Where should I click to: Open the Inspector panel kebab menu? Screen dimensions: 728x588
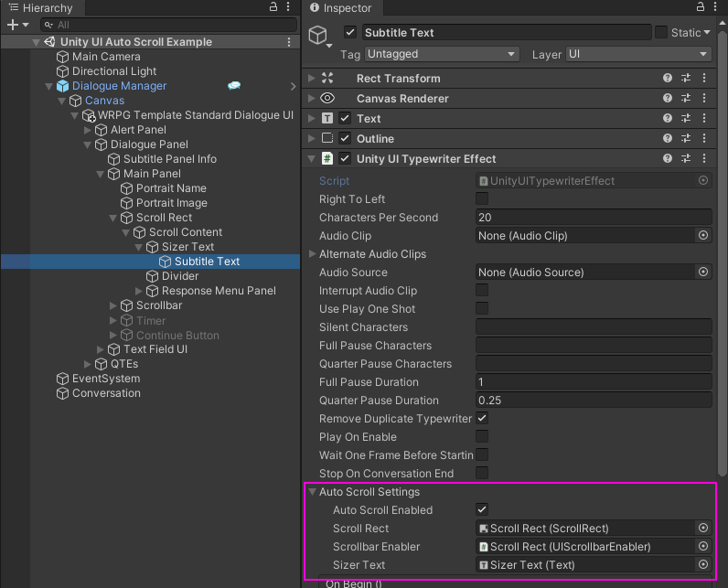(x=715, y=6)
